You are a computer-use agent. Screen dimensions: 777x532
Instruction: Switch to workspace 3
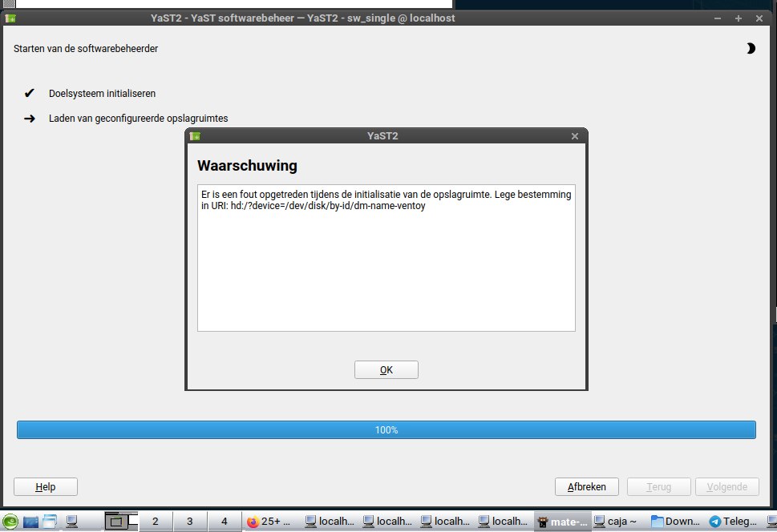pos(189,522)
